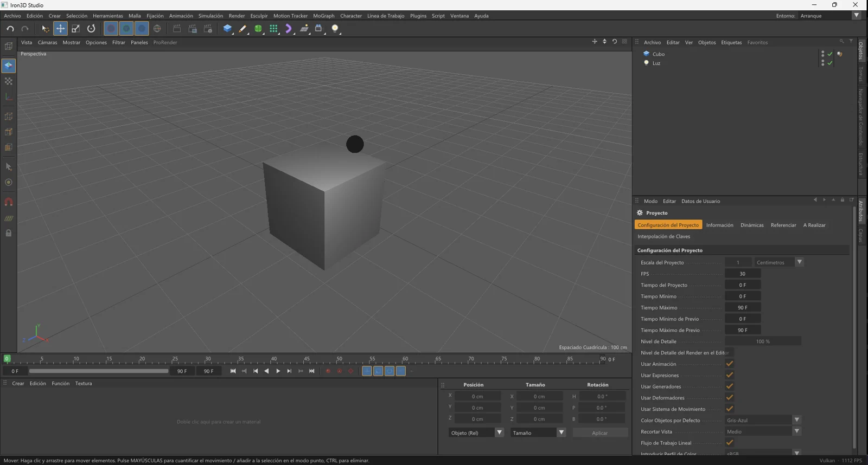
Task: Click the lock icon in left sidebar
Action: click(x=9, y=233)
